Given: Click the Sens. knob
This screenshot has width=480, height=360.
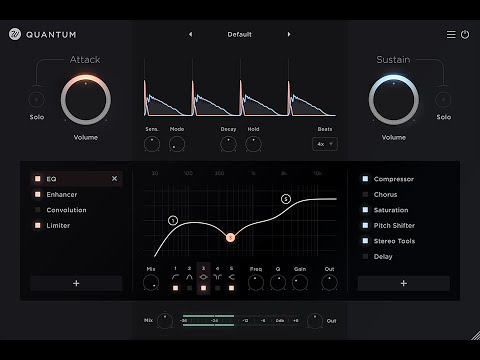Looking at the screenshot, I should coord(152,144).
